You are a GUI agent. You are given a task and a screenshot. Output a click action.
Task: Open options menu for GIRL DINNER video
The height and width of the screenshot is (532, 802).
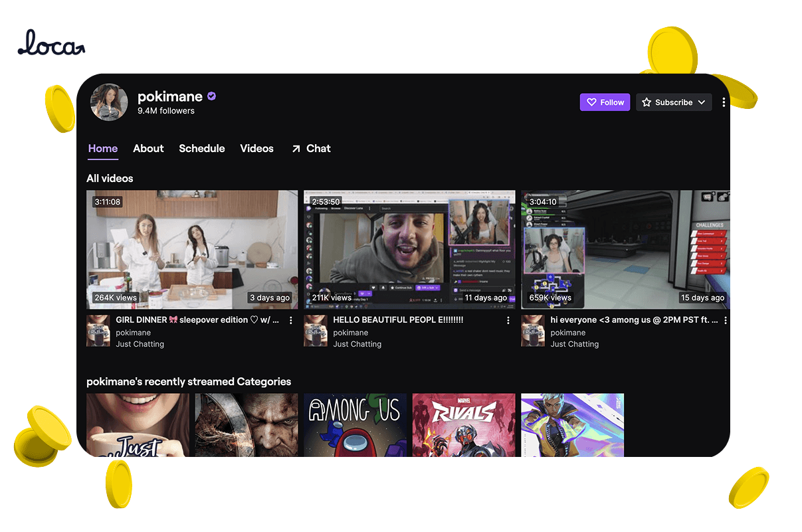(290, 320)
